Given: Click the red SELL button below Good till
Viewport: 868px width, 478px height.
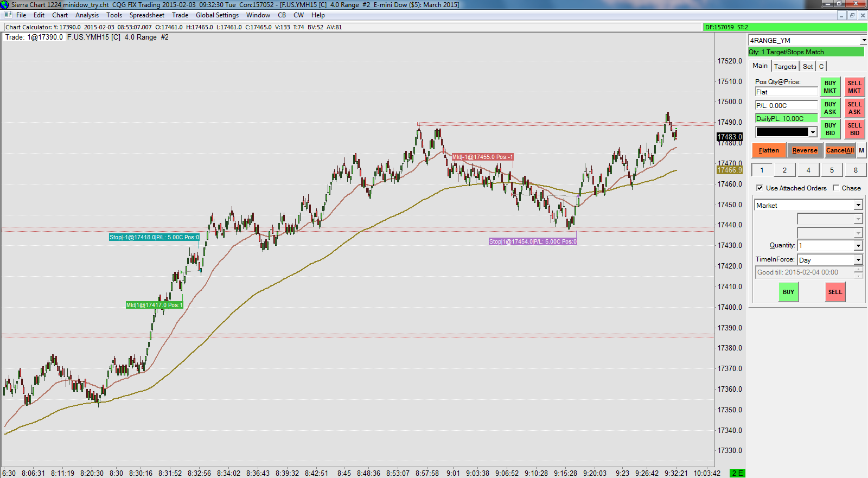Looking at the screenshot, I should (835, 292).
